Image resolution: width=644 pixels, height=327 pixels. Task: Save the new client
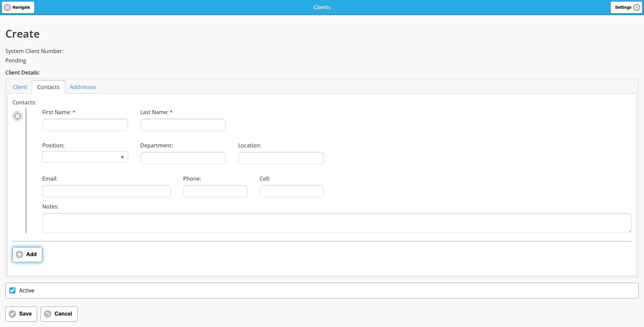coord(21,314)
